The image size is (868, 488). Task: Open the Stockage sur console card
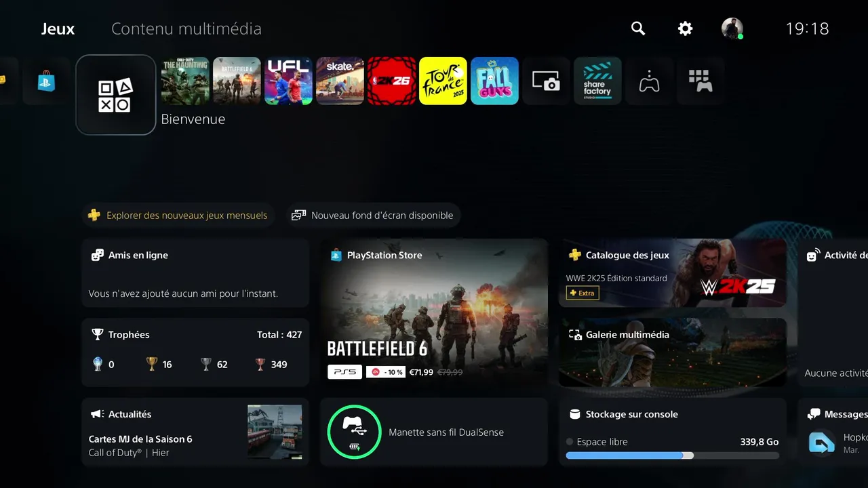[x=673, y=432]
